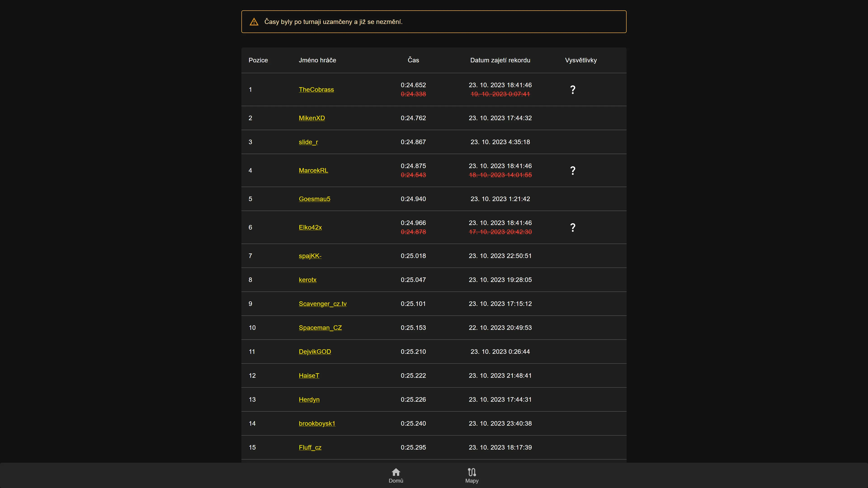Click the Jméno hráče column header
Image resolution: width=868 pixels, height=488 pixels.
[x=317, y=60]
